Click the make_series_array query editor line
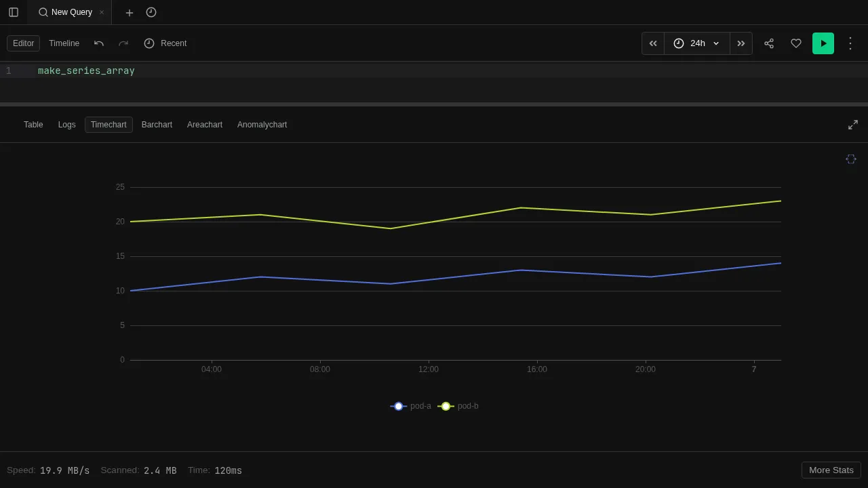 [86, 70]
